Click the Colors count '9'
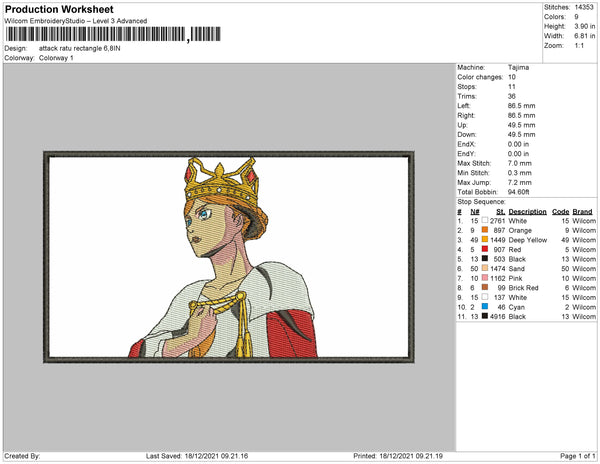This screenshot has height=464, width=600. [x=576, y=17]
